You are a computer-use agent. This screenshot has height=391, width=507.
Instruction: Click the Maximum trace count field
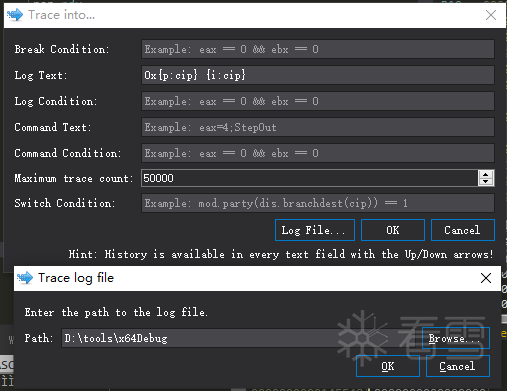coord(310,178)
